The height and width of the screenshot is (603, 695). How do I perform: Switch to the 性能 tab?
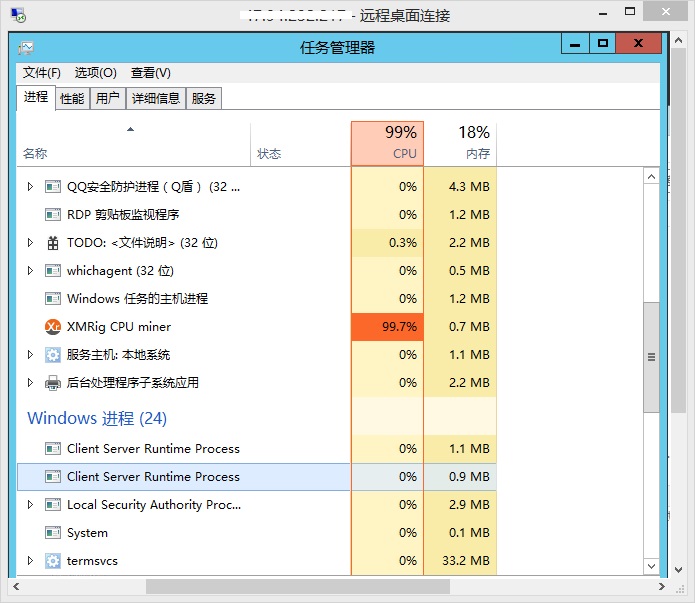pos(72,98)
